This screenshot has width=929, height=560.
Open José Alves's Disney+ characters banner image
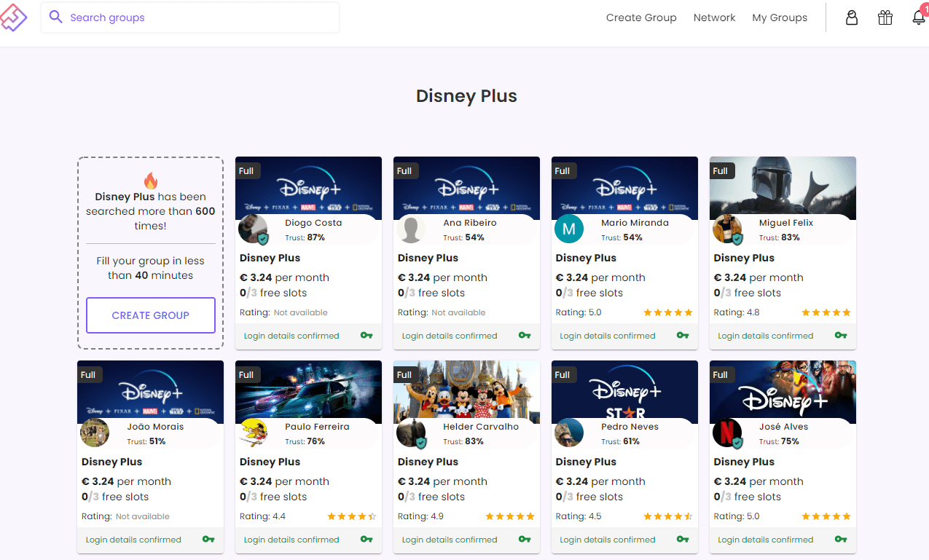783,392
